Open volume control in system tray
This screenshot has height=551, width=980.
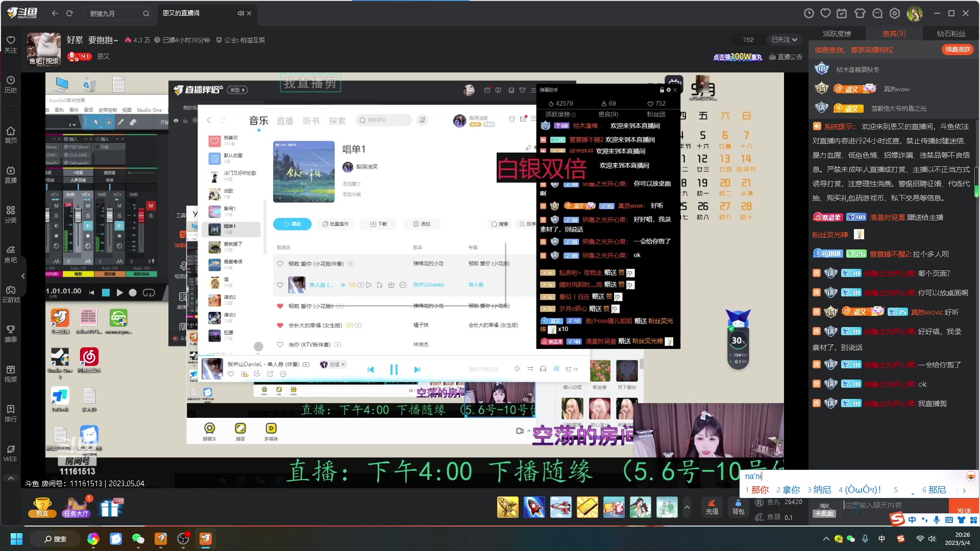(932, 539)
